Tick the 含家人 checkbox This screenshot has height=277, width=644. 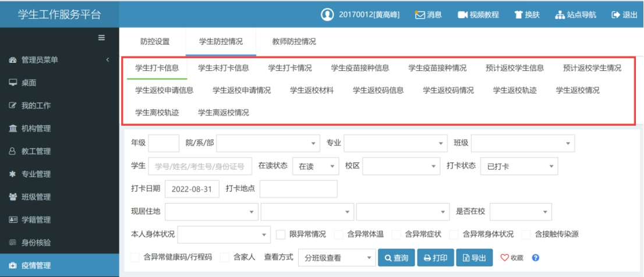225,258
